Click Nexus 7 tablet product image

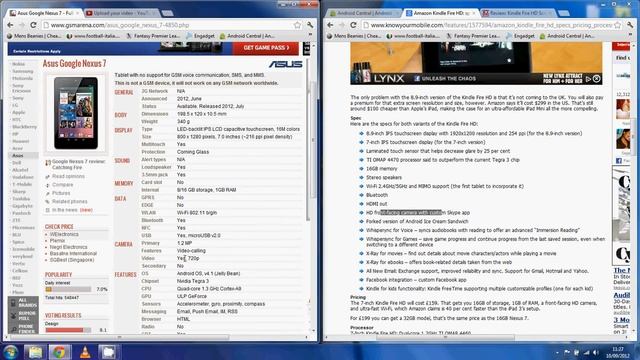tap(76, 113)
